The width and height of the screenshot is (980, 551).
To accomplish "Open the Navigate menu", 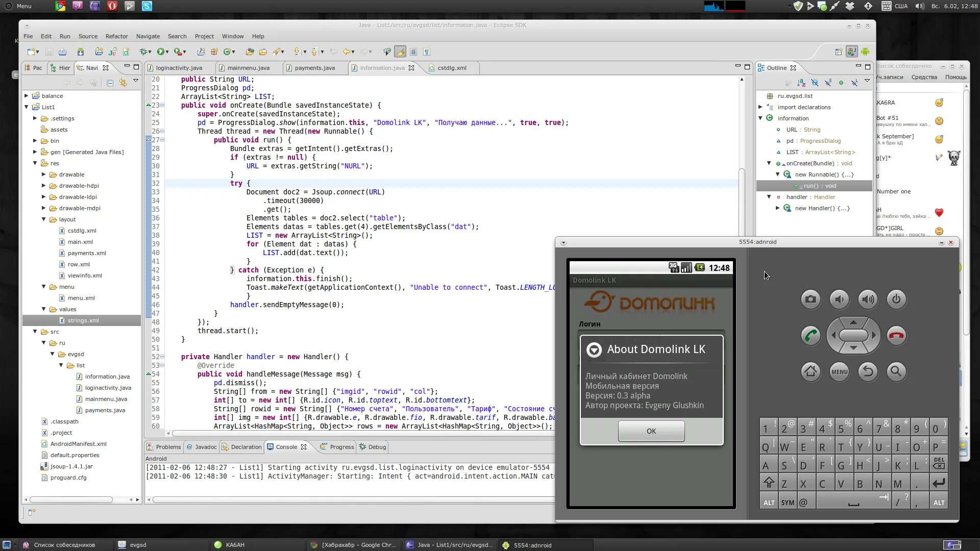I will point(148,36).
